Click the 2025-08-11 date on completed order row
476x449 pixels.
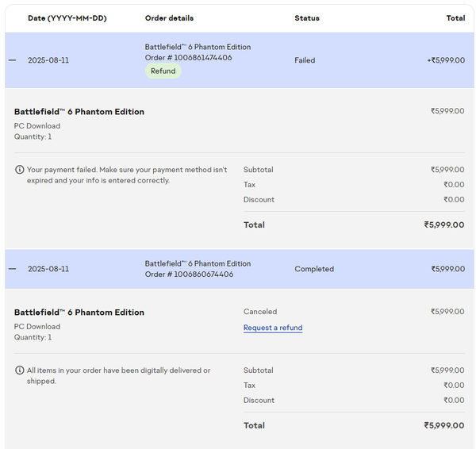pos(48,269)
